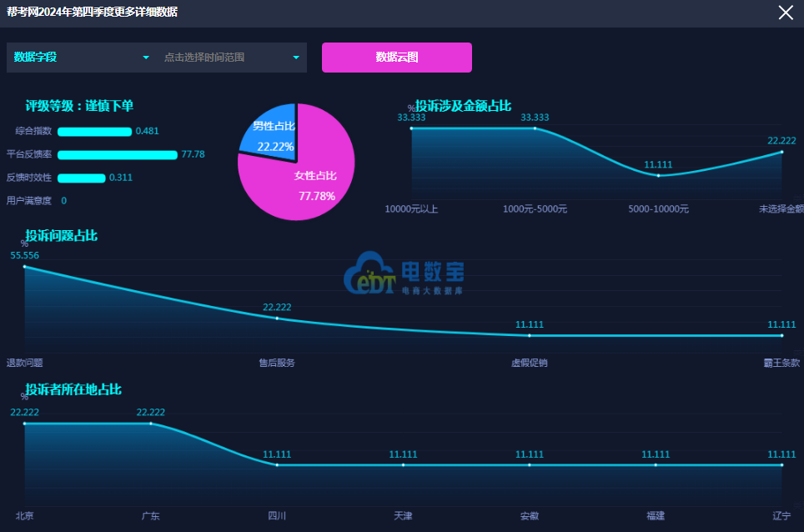Viewport: 804px width, 532px height.
Task: Click the 广东 22.222 data point
Action: [151, 424]
